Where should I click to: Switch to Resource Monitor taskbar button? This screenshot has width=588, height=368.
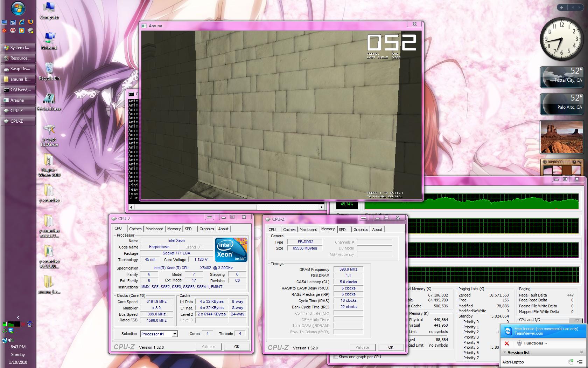pos(18,58)
